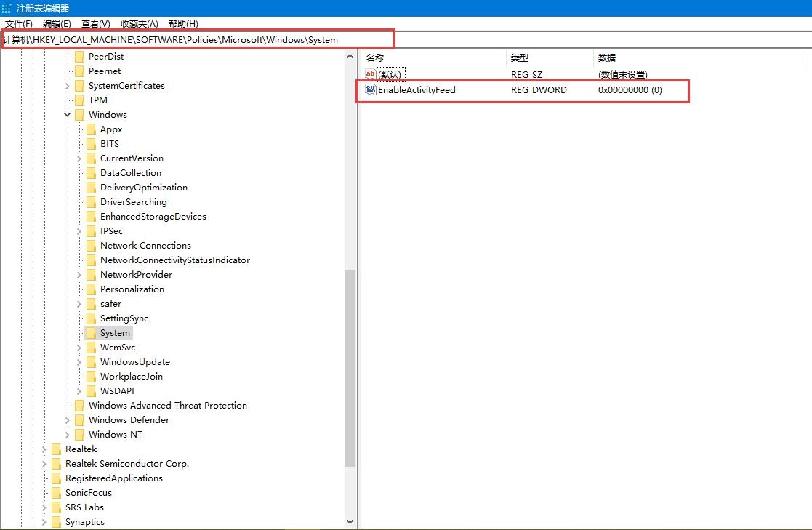Image resolution: width=812 pixels, height=530 pixels.
Task: Select the (默认) string value icon
Action: pyautogui.click(x=370, y=74)
